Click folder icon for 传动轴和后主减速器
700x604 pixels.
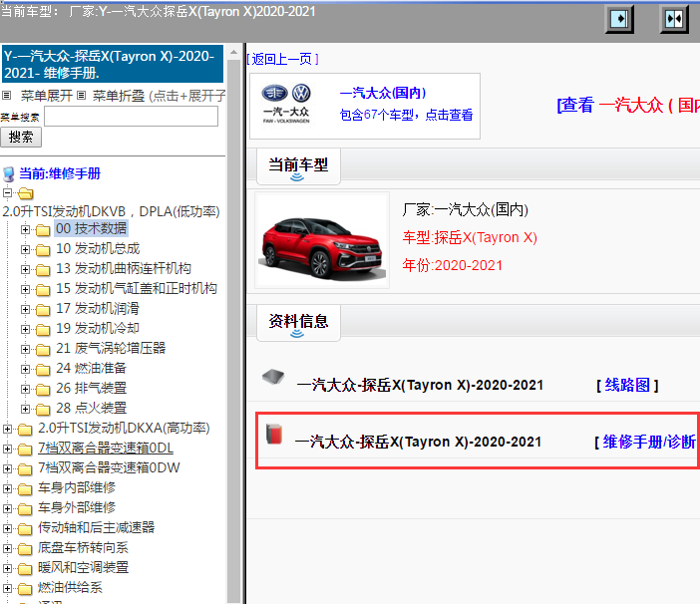tap(25, 529)
